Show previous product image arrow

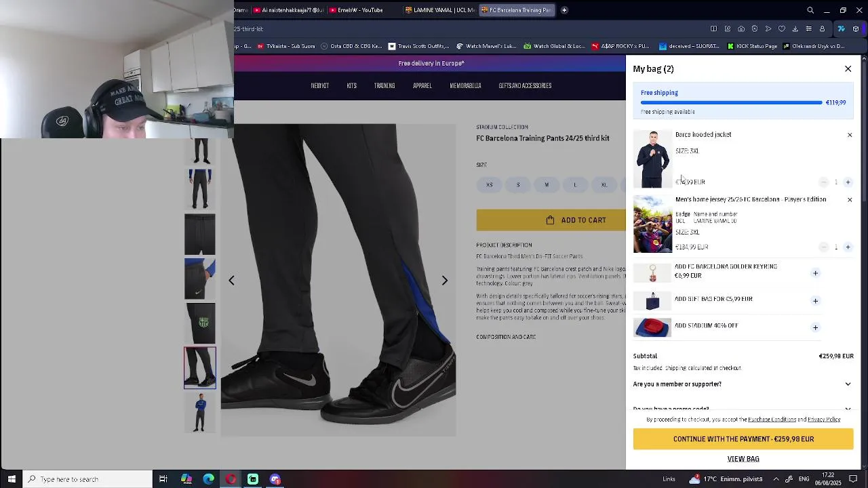(231, 281)
